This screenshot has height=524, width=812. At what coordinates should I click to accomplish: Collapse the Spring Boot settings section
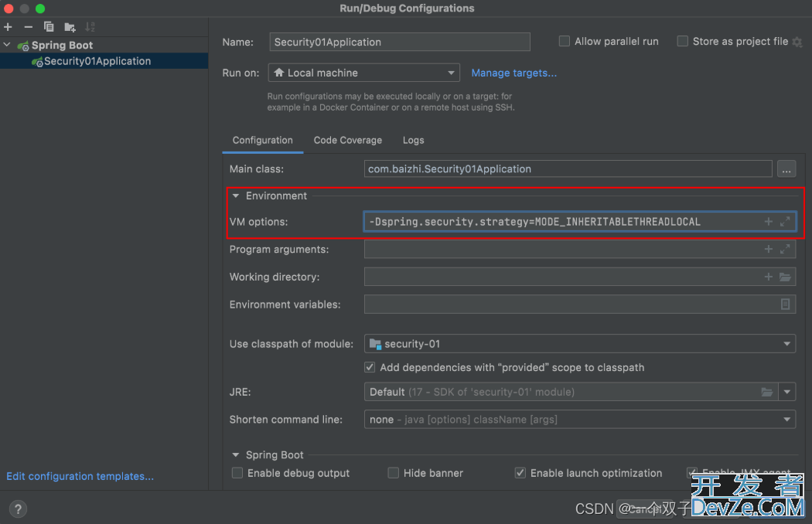click(x=236, y=455)
